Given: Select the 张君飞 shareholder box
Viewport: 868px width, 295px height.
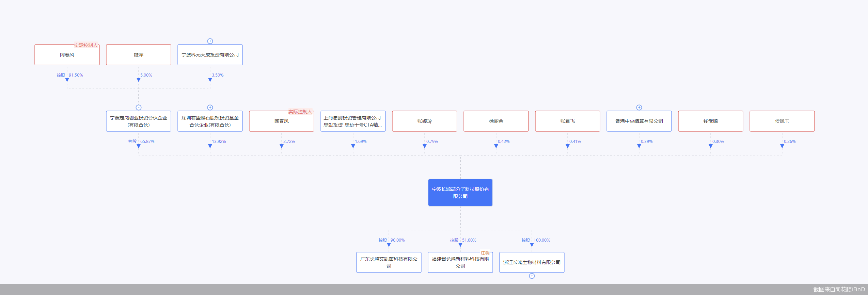Looking at the screenshot, I should point(568,121).
